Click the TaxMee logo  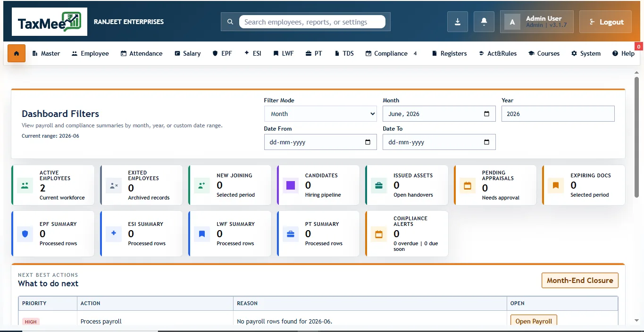point(50,22)
